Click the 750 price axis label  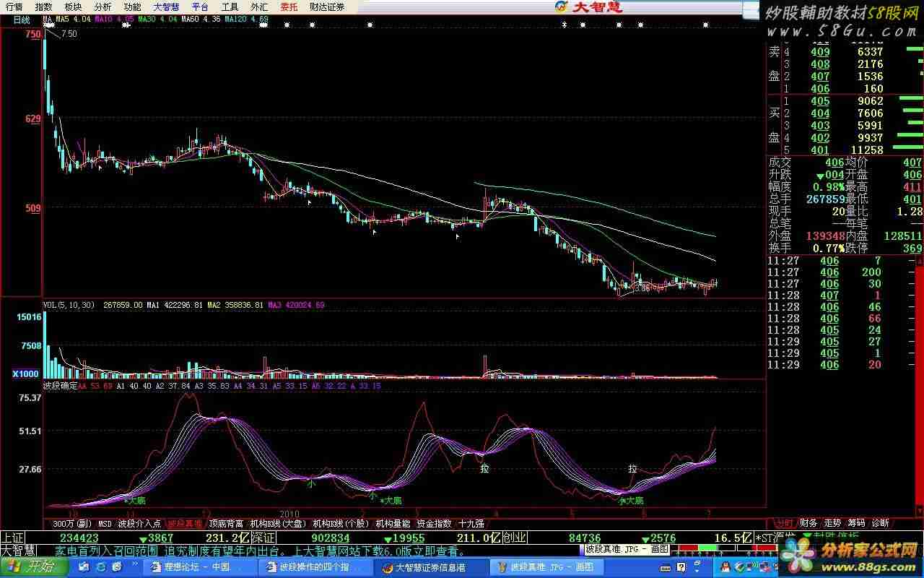[x=33, y=34]
